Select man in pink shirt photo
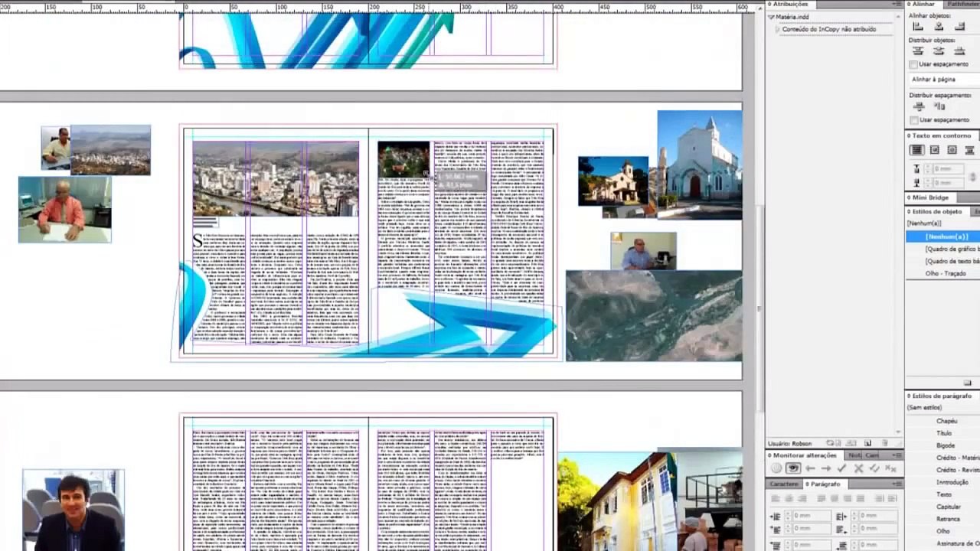This screenshot has height=551, width=980. [65, 210]
